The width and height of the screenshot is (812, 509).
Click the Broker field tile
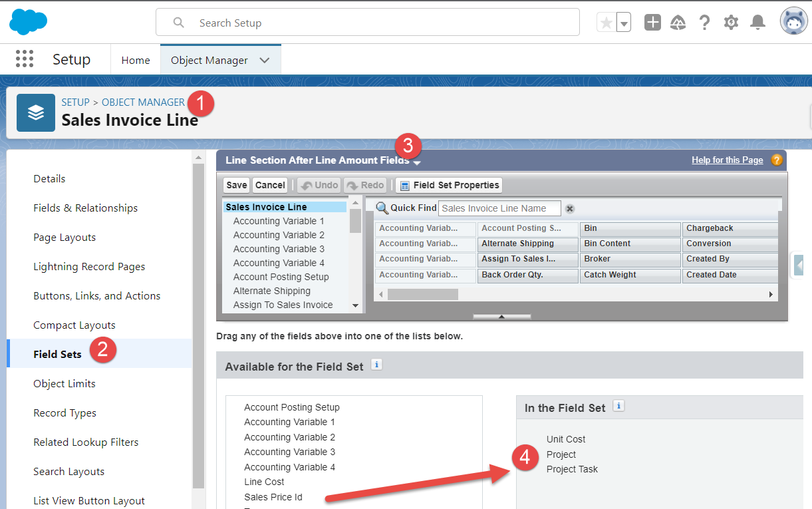click(x=630, y=259)
